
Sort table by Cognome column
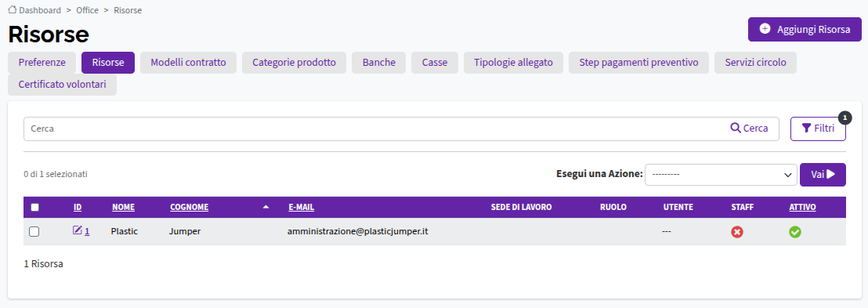[190, 207]
